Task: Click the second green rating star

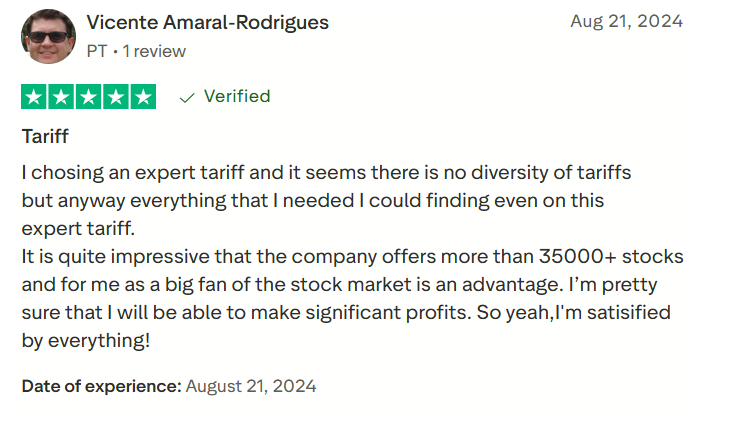Action: [61, 97]
